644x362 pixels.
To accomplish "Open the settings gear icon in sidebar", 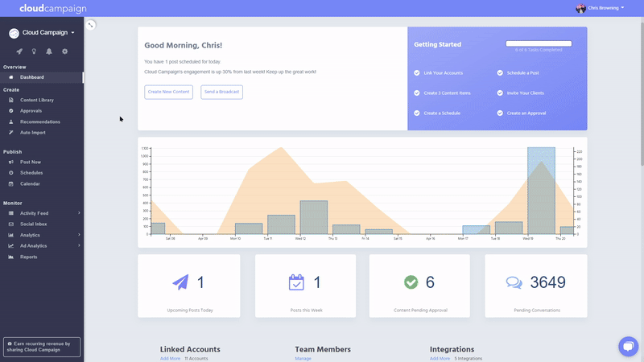I will point(65,51).
